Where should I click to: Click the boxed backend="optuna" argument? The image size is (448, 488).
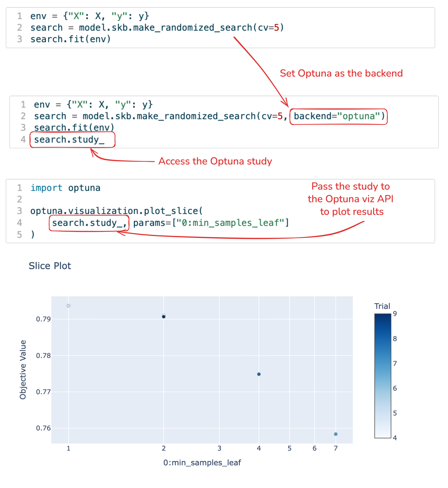click(x=339, y=116)
